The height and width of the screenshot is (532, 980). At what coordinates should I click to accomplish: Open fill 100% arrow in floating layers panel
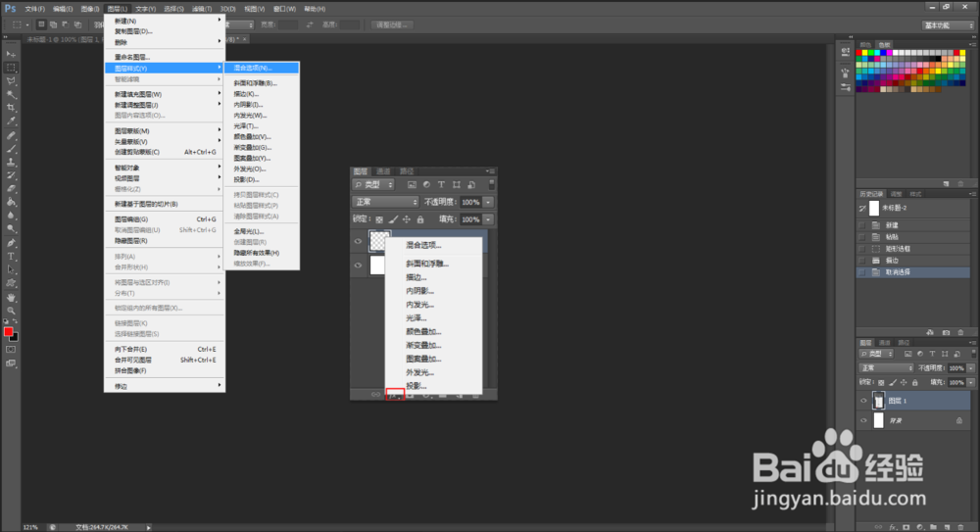(x=489, y=219)
